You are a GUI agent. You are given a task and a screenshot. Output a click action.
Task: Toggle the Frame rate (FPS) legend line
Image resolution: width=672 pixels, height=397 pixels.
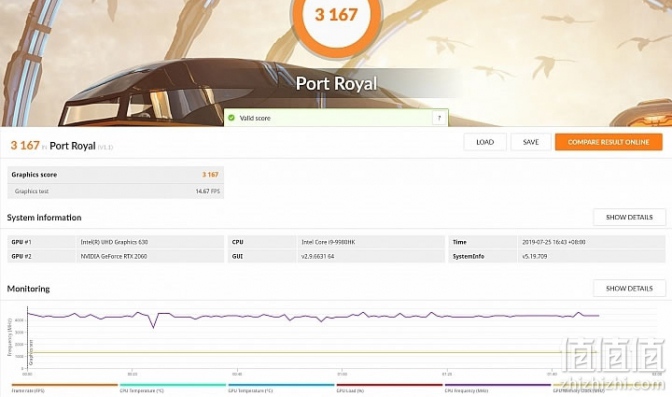[64, 388]
